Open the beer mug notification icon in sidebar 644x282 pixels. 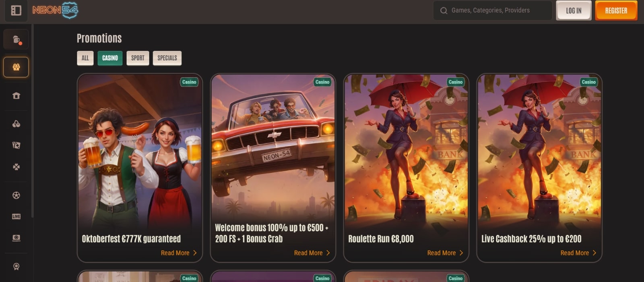16,39
